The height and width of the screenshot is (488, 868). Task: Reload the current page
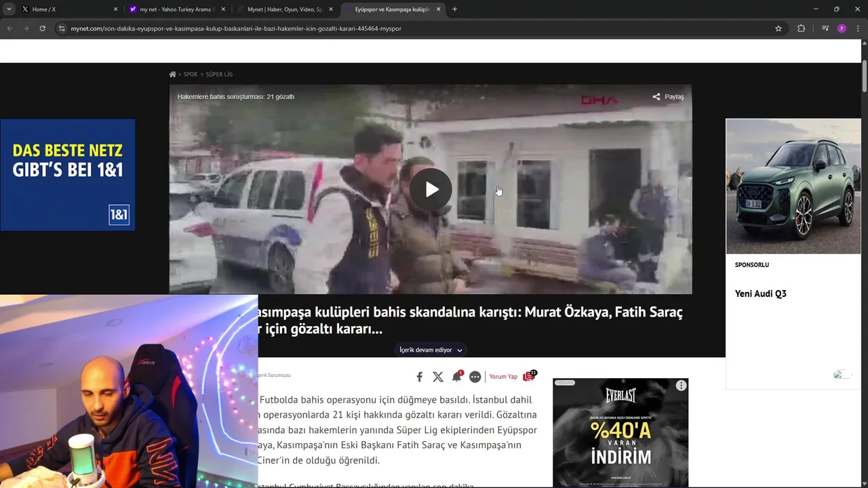(x=42, y=28)
